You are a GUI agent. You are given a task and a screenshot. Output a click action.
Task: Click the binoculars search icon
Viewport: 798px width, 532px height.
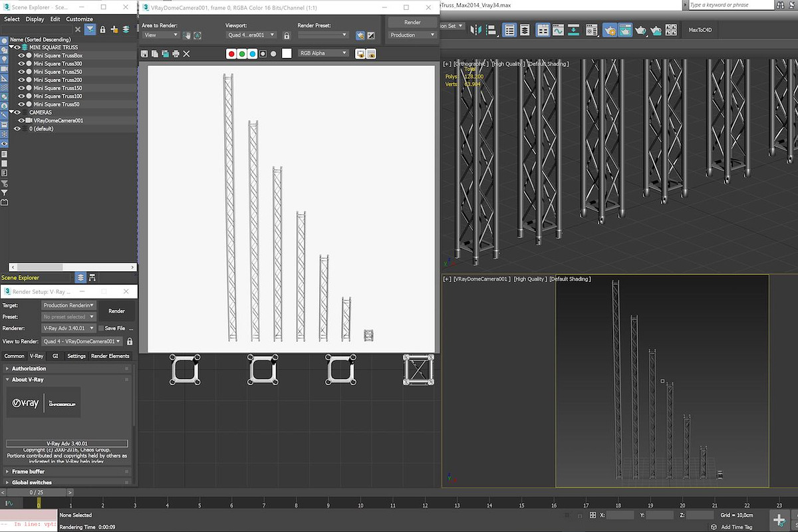tap(781, 5)
